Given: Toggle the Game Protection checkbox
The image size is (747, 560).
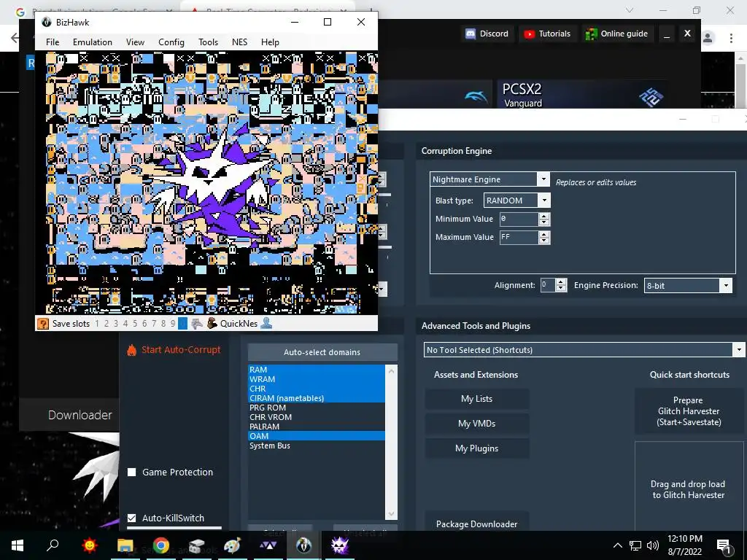Looking at the screenshot, I should tap(132, 472).
